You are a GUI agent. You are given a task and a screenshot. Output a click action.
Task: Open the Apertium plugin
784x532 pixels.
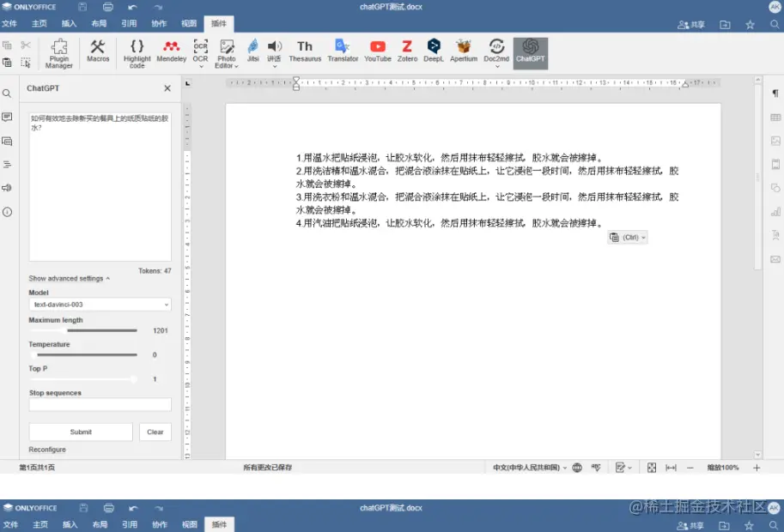[x=464, y=51]
